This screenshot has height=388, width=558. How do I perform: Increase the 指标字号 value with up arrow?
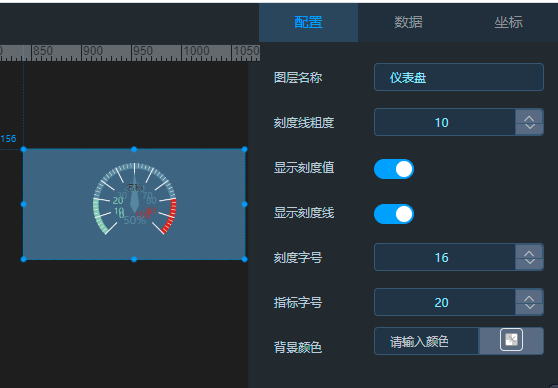pyautogui.click(x=529, y=298)
